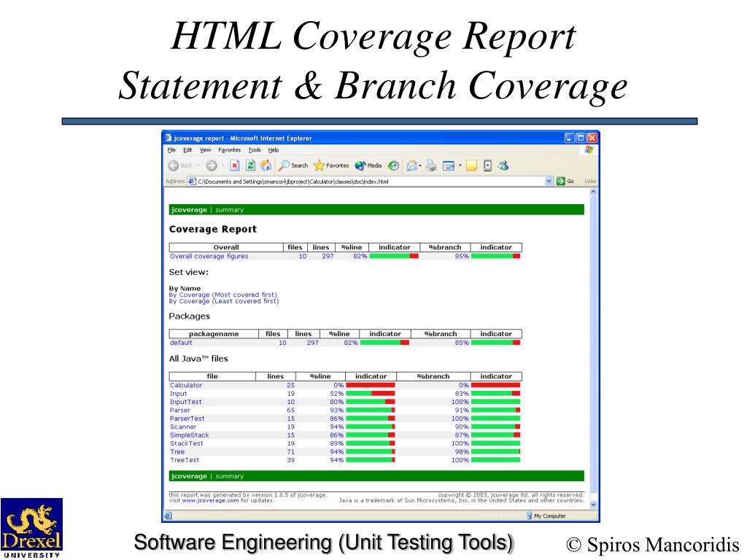Screen dimensions: 747x560
Task: Click the address bar URL field
Action: click(x=366, y=182)
